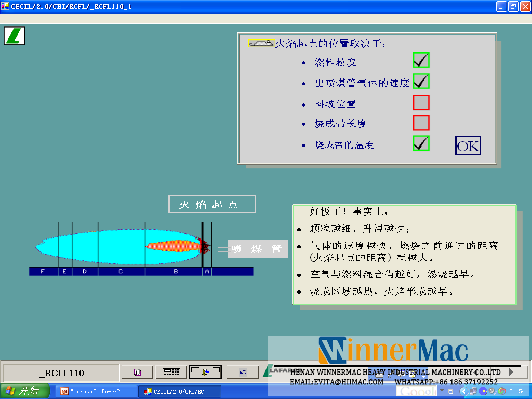
Task: Switch to Microsoft PowerPoint in the taskbar
Action: [96, 392]
